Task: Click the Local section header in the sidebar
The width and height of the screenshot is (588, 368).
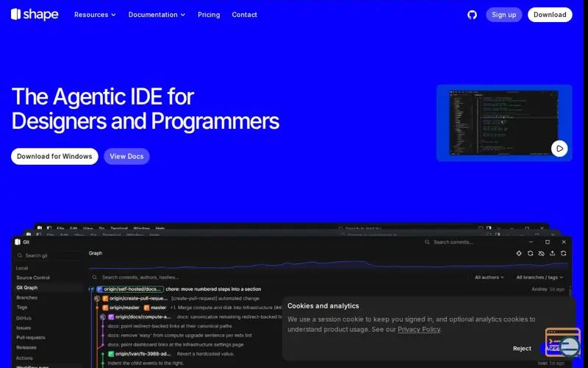Action: [x=22, y=268]
